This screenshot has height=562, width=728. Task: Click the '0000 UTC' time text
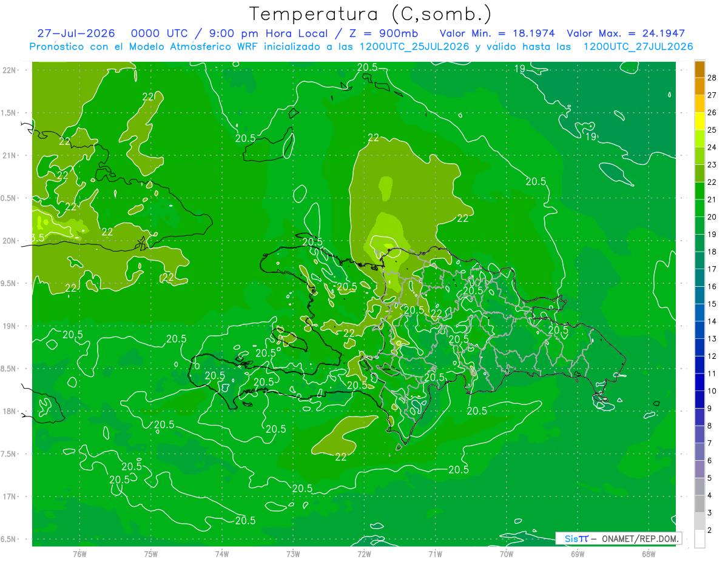point(160,33)
